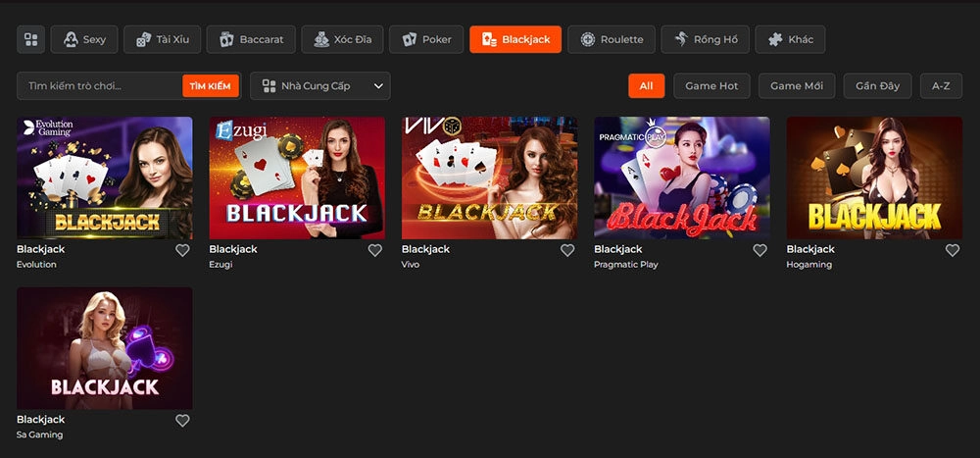Favorite the Sa Gaming Blackjack heart
Image resolution: width=980 pixels, height=458 pixels.
(182, 421)
